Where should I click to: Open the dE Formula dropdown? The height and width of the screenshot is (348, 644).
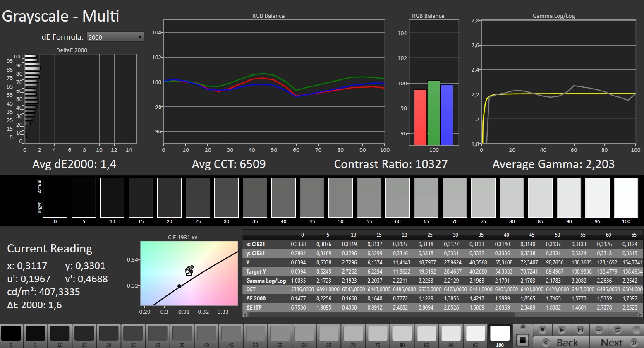(x=115, y=37)
